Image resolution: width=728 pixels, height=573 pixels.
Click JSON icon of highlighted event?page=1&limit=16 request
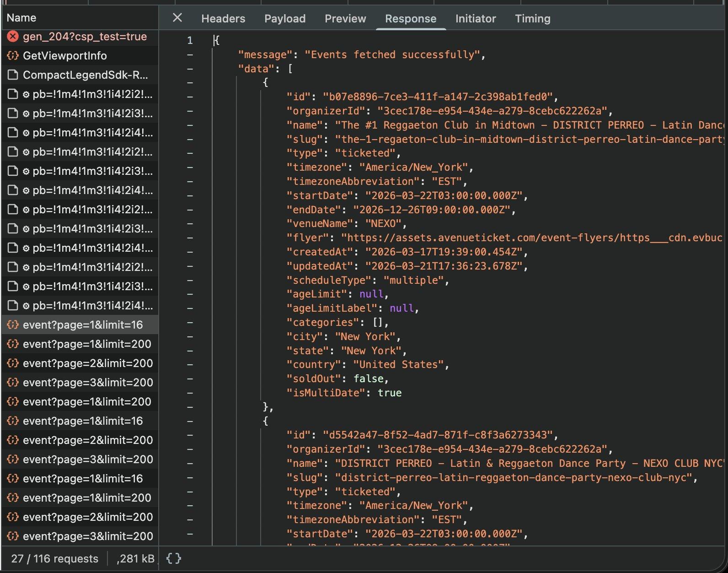tap(13, 325)
